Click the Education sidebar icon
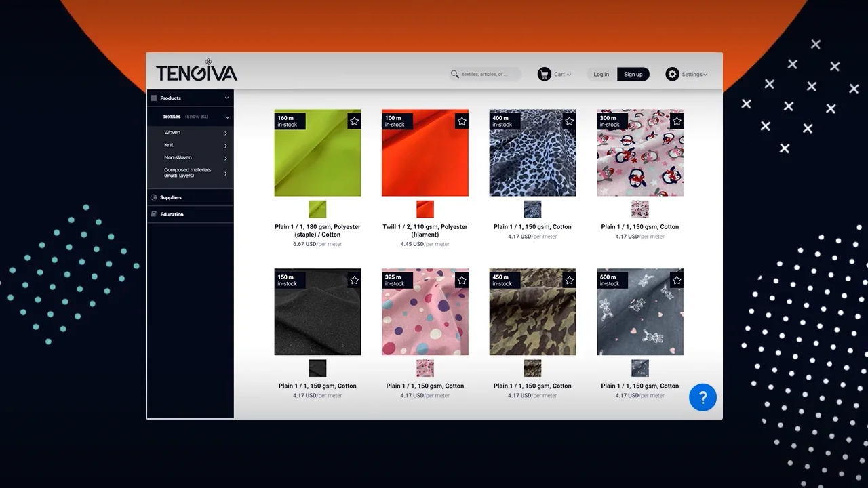868x488 pixels. (154, 214)
